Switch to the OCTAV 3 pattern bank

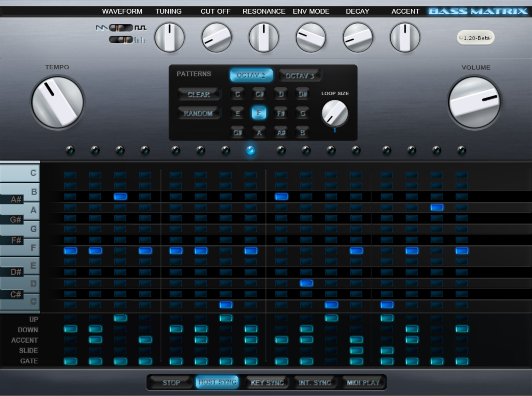(x=300, y=75)
